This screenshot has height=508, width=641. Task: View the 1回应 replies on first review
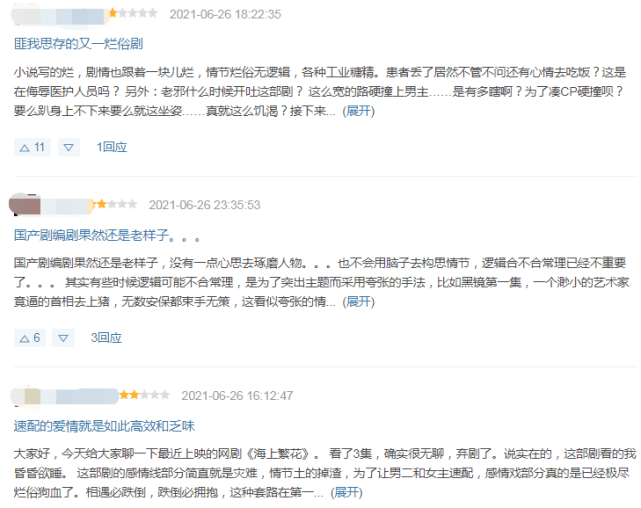tap(112, 147)
